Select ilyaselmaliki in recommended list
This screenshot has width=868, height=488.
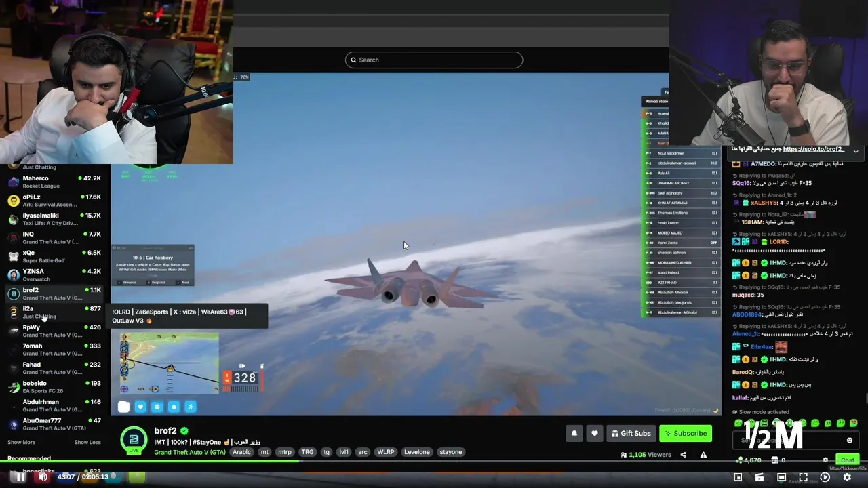[54, 219]
